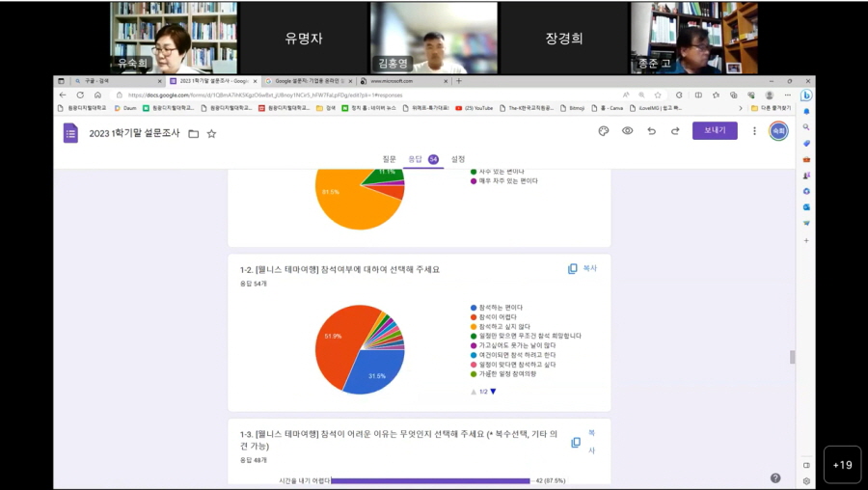Show previous legend page with up triangle
The width and height of the screenshot is (868, 490).
[474, 392]
